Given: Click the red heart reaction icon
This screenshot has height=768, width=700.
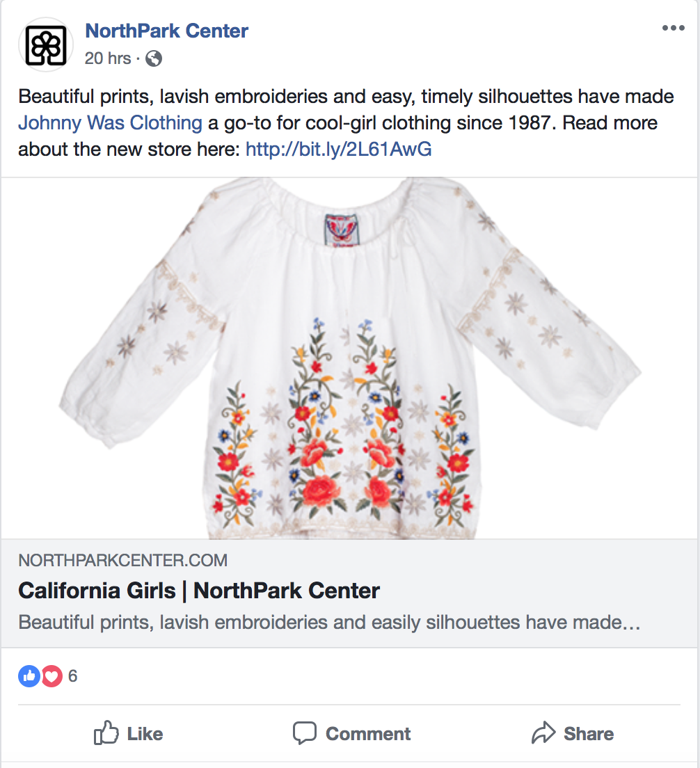Looking at the screenshot, I should click(51, 675).
